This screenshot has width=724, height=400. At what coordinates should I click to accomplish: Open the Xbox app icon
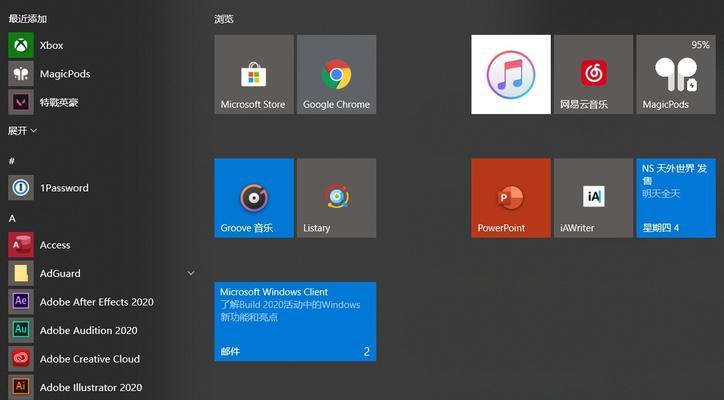[21, 45]
